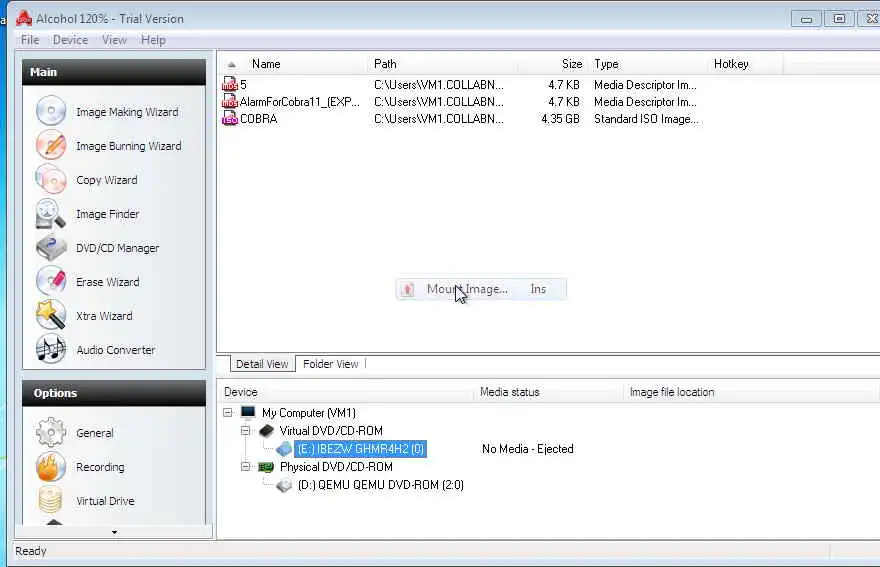Select the MDS icon of image 5
Screen dimensions: 880x567
click(x=230, y=84)
